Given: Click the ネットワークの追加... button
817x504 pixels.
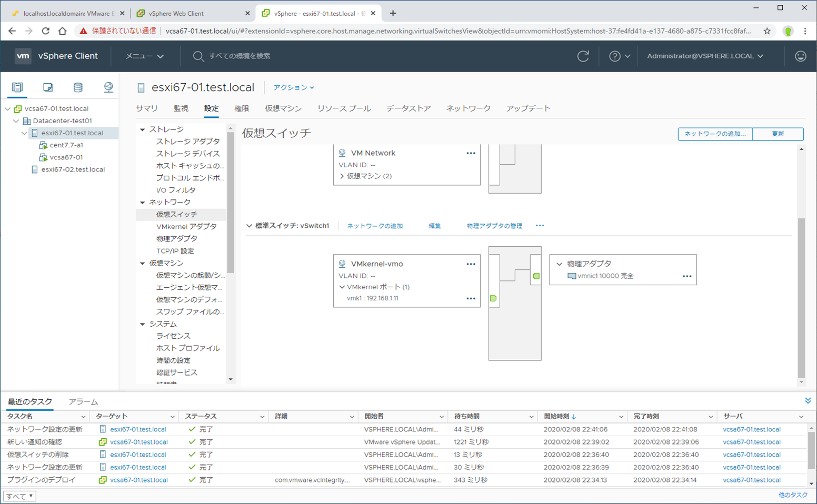Looking at the screenshot, I should click(x=715, y=134).
